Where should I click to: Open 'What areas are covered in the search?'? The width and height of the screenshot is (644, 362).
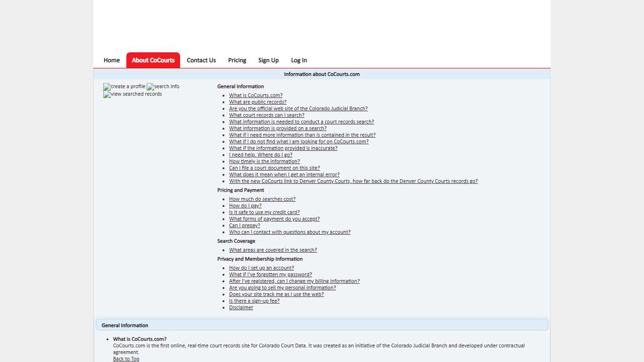272,250
